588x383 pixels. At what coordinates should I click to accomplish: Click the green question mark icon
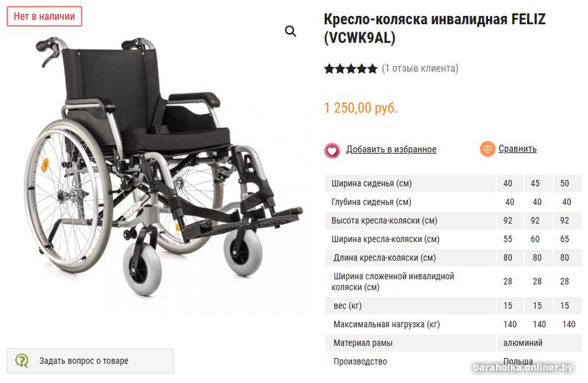[x=22, y=361]
